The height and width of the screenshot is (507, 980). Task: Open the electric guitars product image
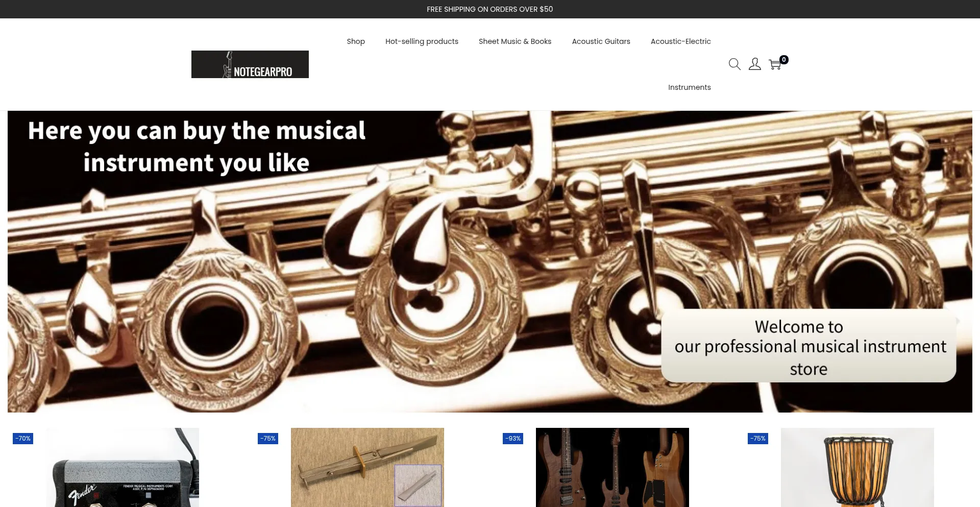pyautogui.click(x=612, y=467)
